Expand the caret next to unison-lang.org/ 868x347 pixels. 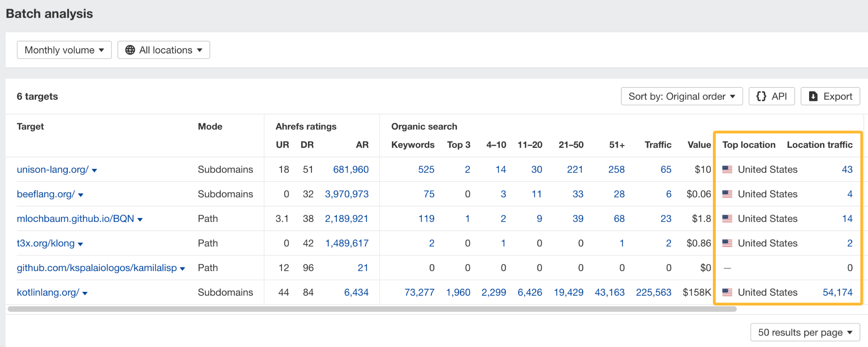[x=95, y=171]
